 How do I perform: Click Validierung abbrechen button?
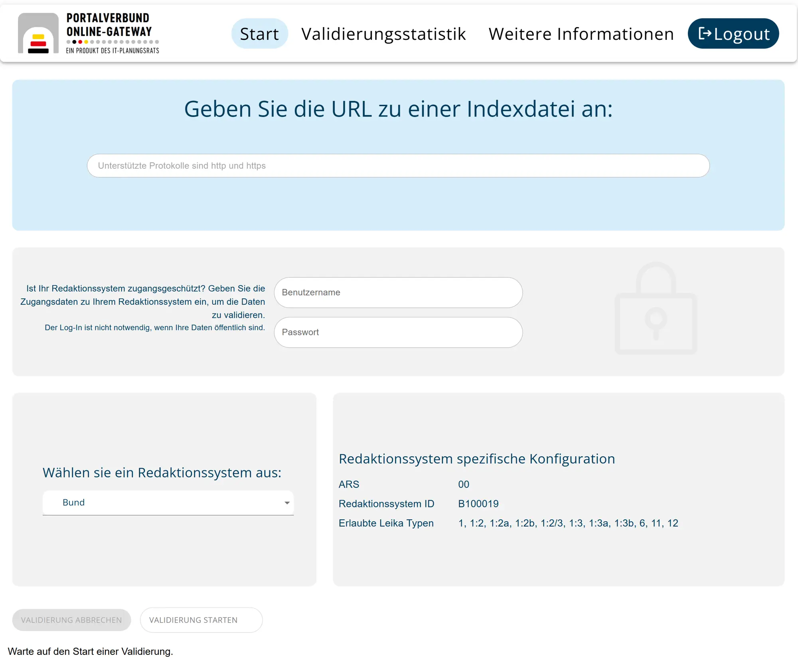(71, 620)
